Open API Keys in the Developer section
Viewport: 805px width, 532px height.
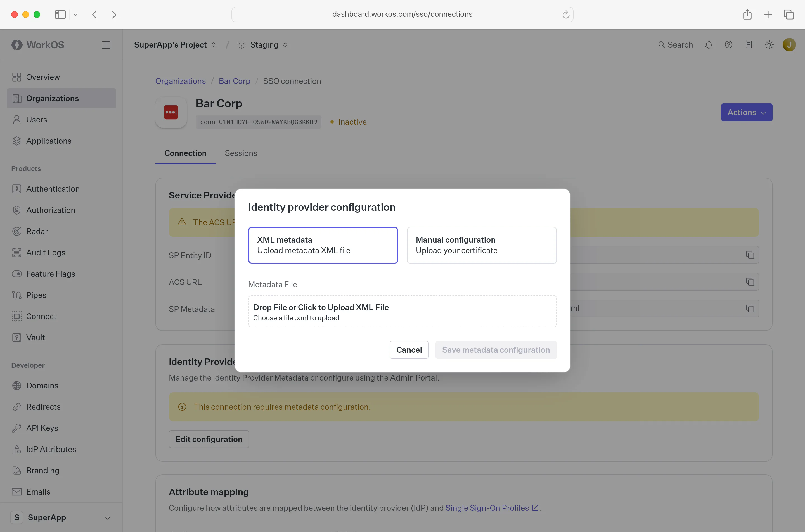click(x=61, y=428)
